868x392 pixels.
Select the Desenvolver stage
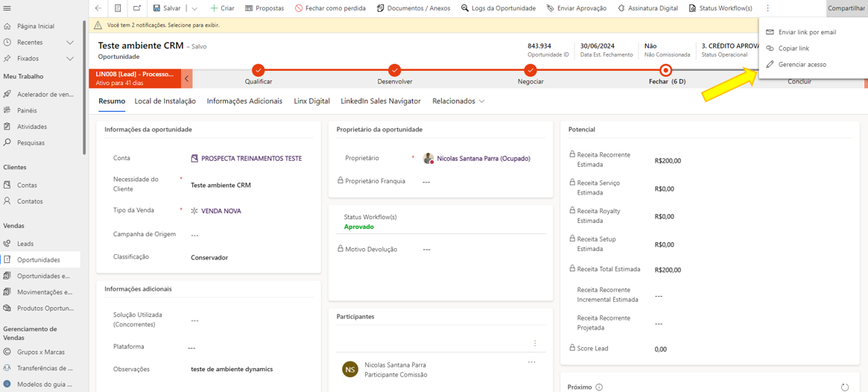[395, 70]
